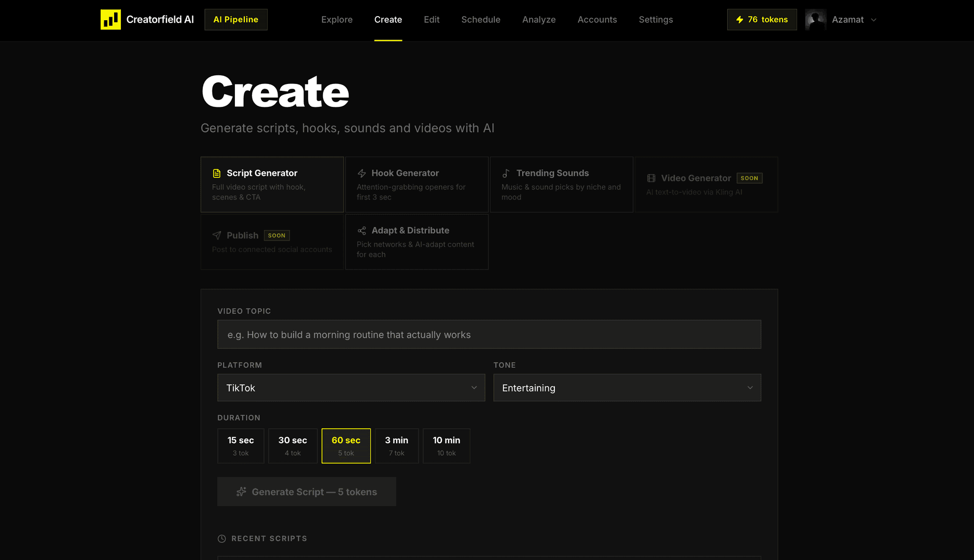Click the lightning bolt icon in tokens badge
The height and width of the screenshot is (560, 974).
[740, 20]
